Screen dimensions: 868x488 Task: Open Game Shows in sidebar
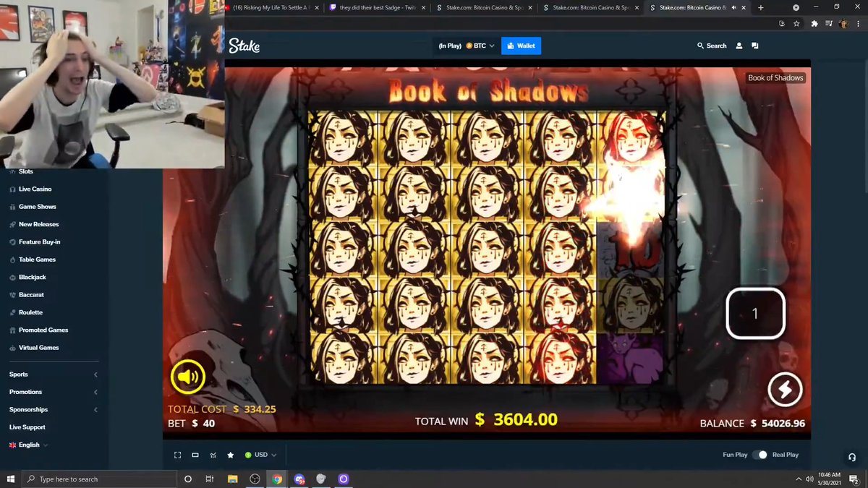pyautogui.click(x=37, y=207)
